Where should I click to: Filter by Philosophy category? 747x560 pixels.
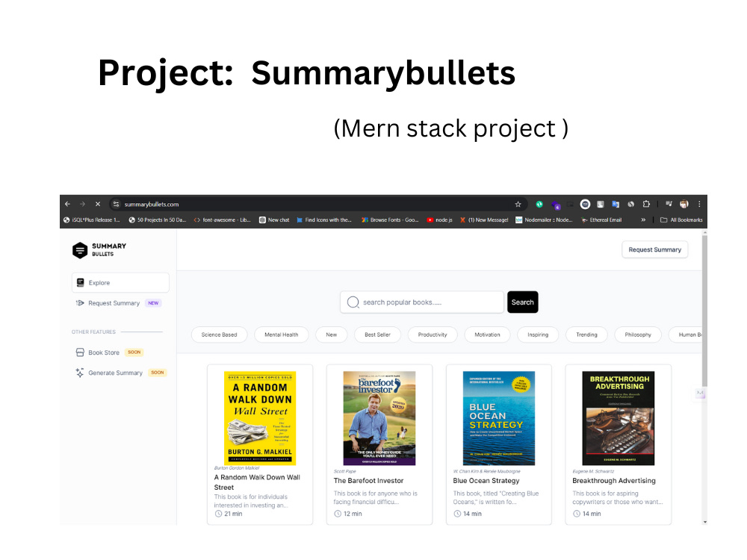click(x=638, y=335)
